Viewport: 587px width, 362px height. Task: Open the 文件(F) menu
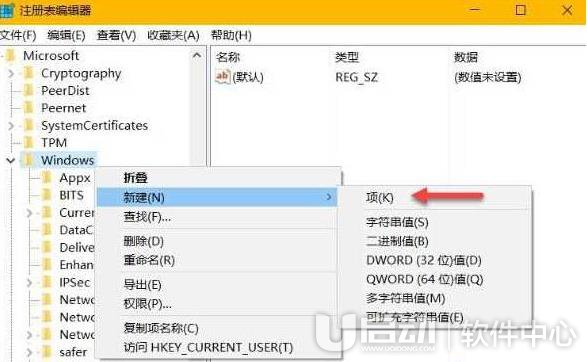18,36
